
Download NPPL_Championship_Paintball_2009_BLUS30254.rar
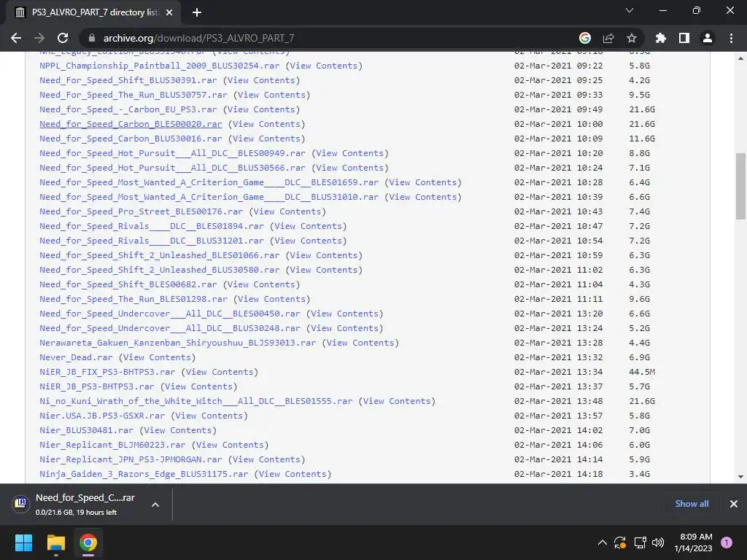160,66
